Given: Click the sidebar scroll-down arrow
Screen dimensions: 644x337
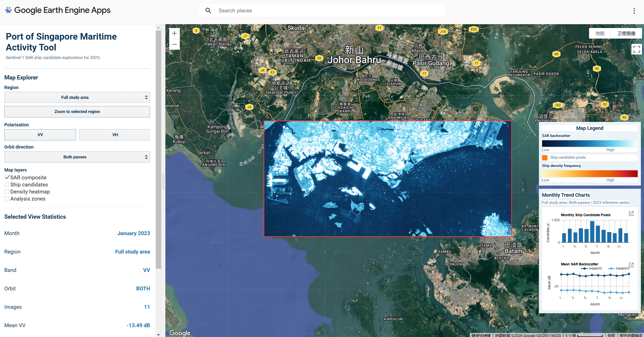Looking at the screenshot, I should click(x=158, y=335).
